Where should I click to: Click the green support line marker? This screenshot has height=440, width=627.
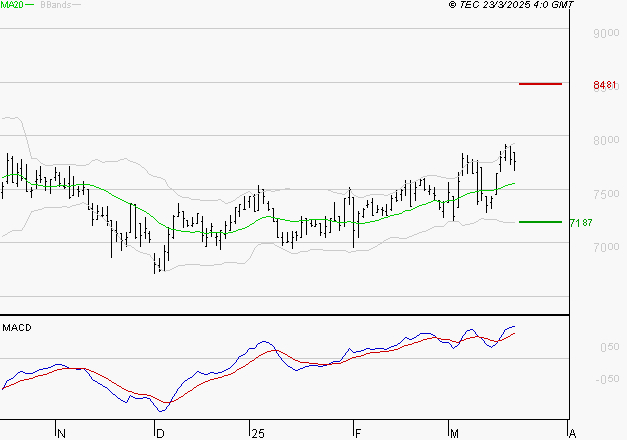pos(540,222)
